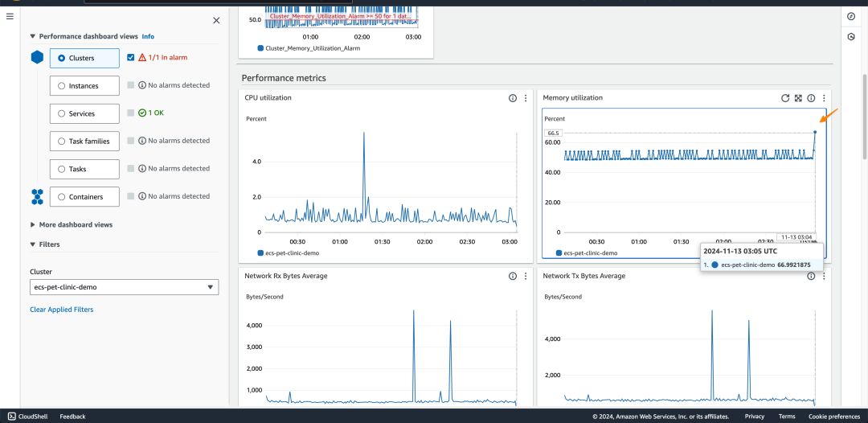The image size is (868, 423).
Task: Toggle the Instances alarm checkbox
Action: pos(131,85)
